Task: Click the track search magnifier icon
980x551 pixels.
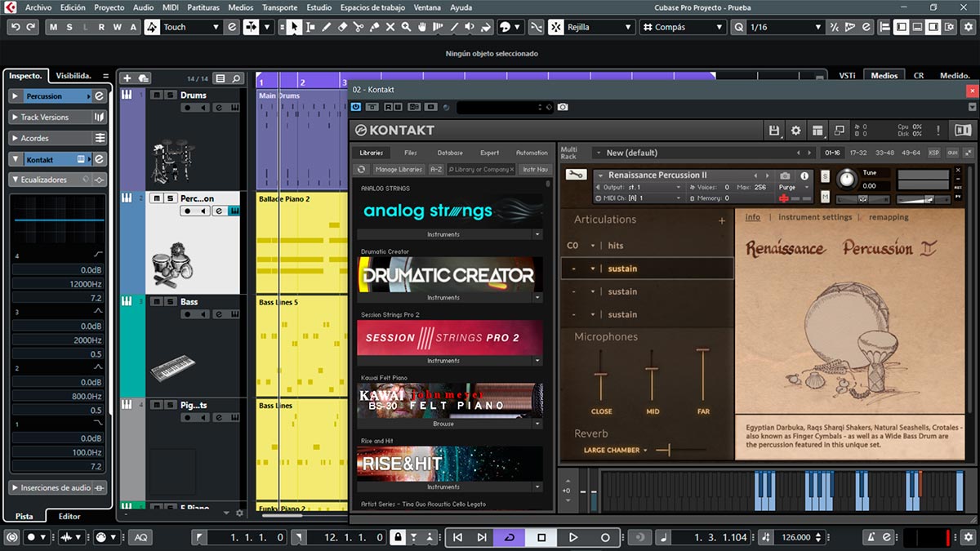Action: point(237,78)
